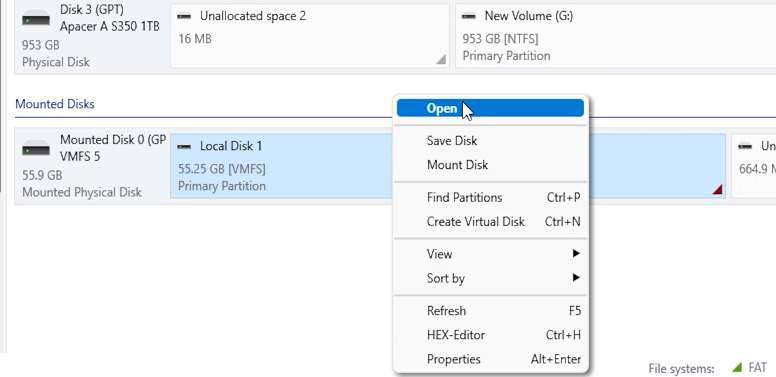Click the Mounted Physical Disk label
The height and width of the screenshot is (377, 776).
click(x=82, y=192)
